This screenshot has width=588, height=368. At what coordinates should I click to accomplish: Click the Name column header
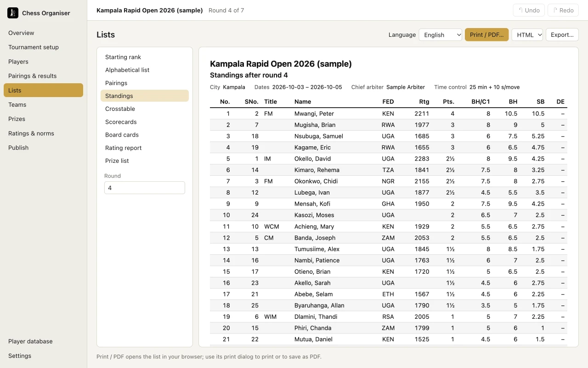(303, 102)
